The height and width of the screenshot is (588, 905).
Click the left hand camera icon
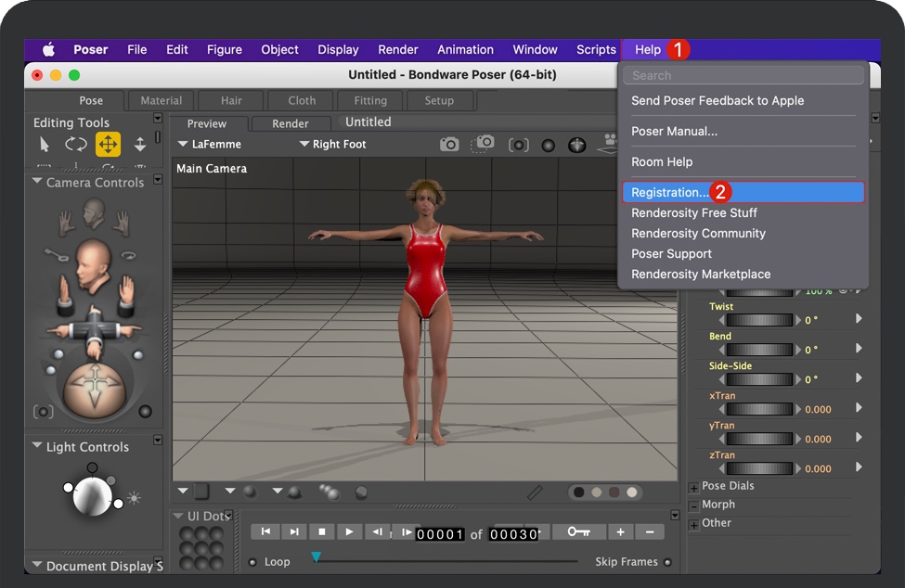coord(67,224)
